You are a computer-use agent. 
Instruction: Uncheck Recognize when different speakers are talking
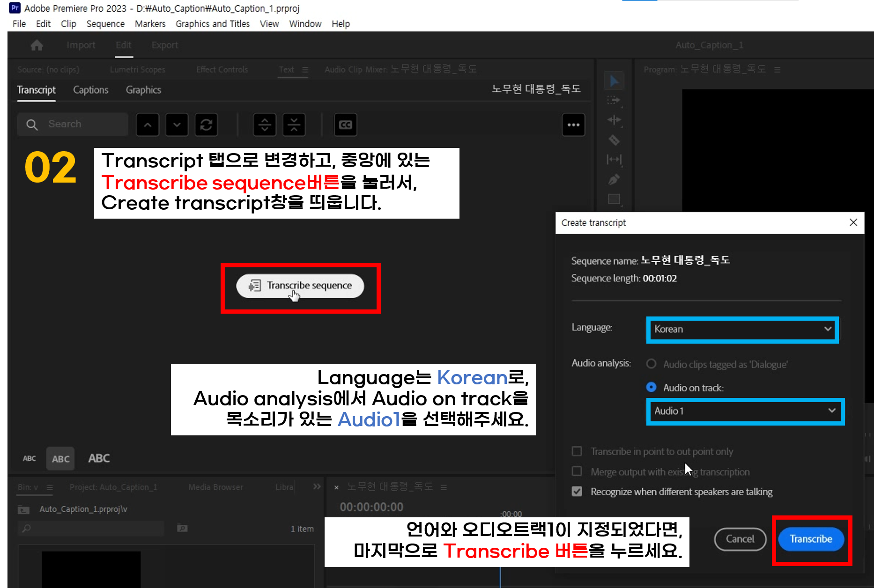[x=577, y=492]
